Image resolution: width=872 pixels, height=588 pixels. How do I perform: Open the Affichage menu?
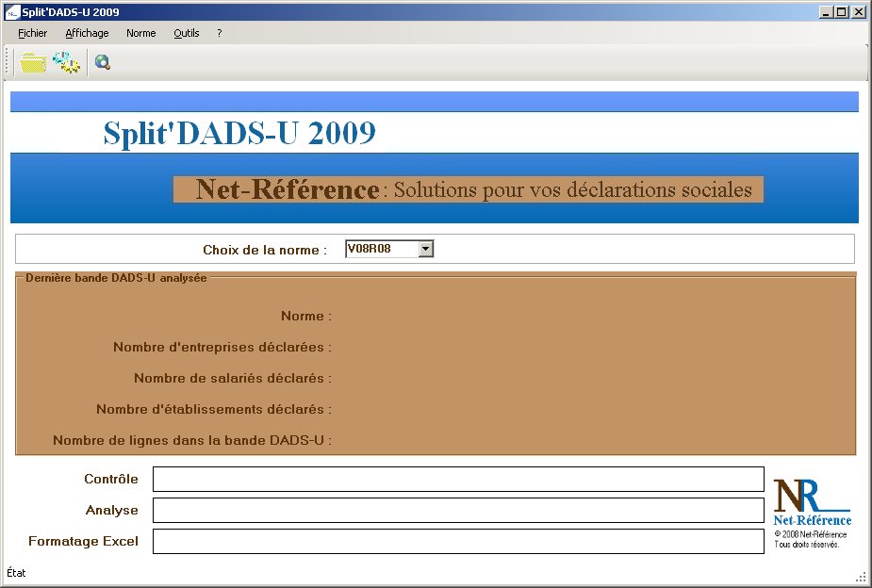click(x=87, y=33)
